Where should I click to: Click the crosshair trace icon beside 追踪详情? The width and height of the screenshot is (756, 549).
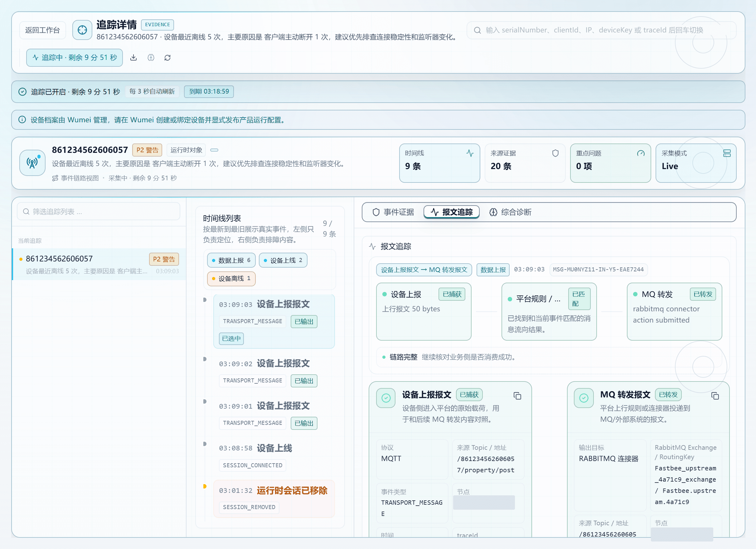point(82,30)
